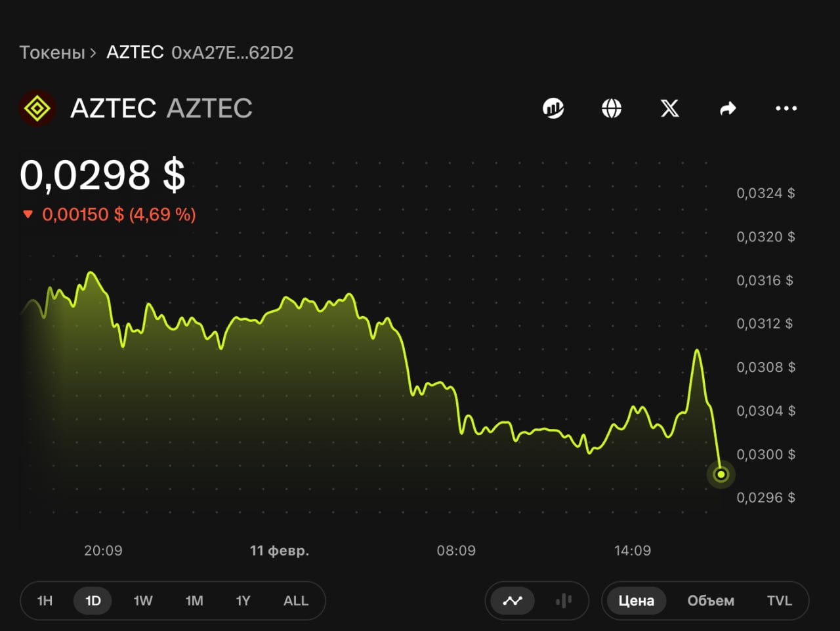840x631 pixels.
Task: Click the breadcrumb chevron after Токены
Action: [x=93, y=53]
